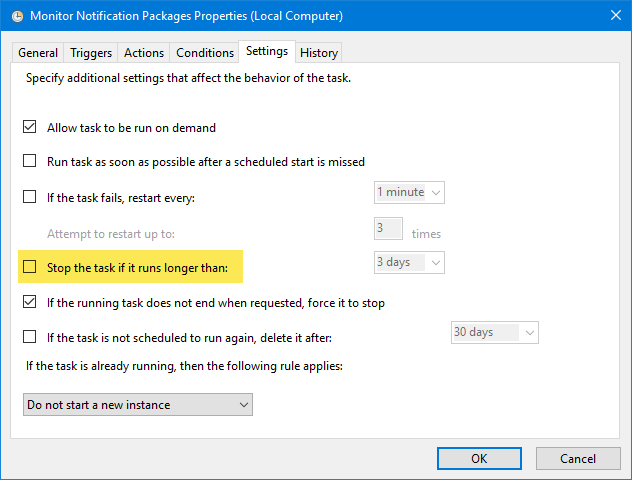Click the restart attempts number field
The image size is (632, 480).
coord(388,229)
